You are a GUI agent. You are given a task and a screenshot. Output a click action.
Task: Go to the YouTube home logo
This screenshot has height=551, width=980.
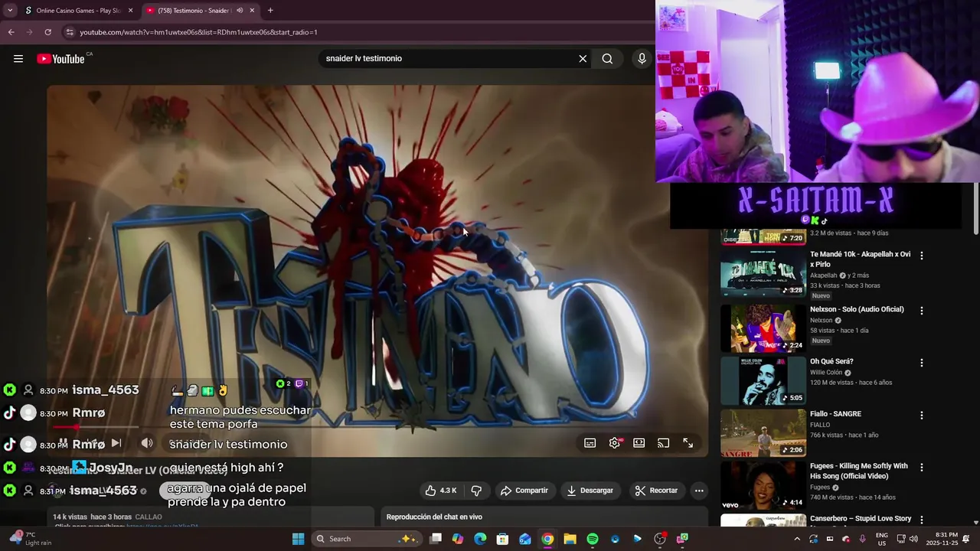pyautogui.click(x=60, y=59)
